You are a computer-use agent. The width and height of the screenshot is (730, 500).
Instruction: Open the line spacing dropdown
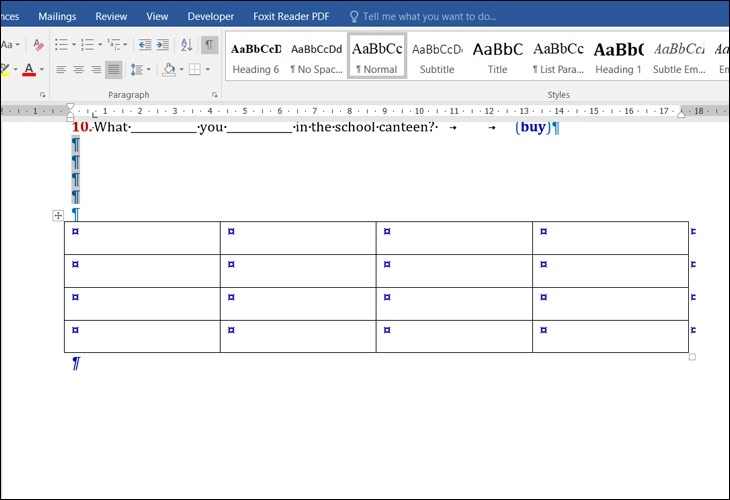point(141,70)
